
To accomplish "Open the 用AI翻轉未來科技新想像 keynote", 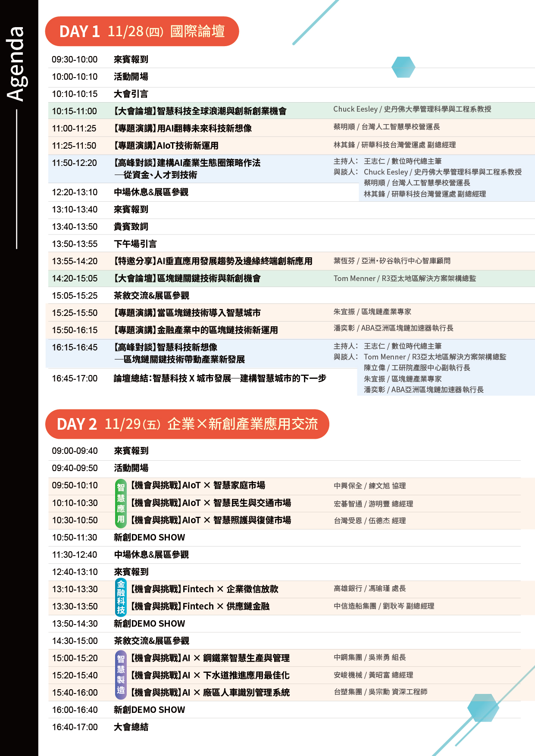I will 183,128.
